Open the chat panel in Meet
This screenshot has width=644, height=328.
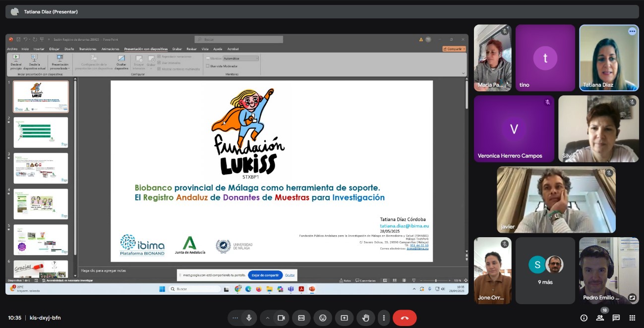[x=616, y=318]
